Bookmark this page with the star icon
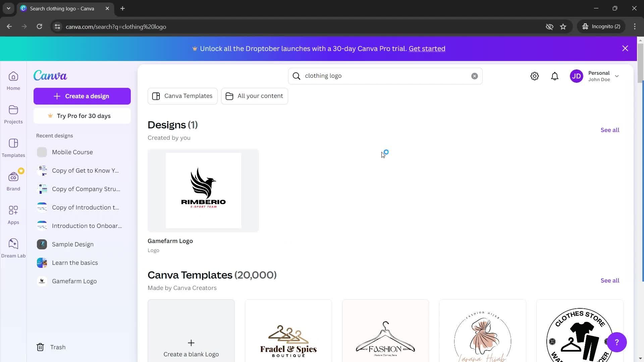The width and height of the screenshot is (644, 362). (x=563, y=26)
